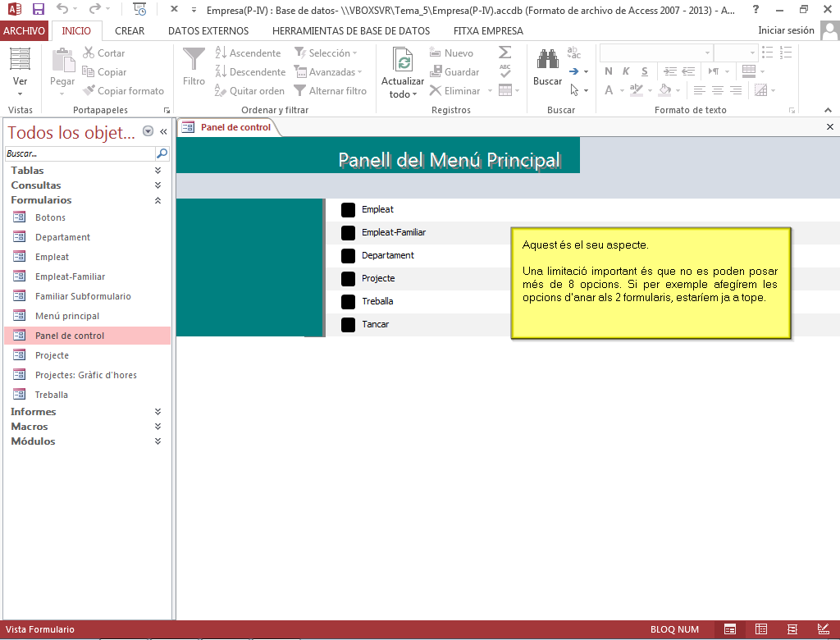Click the Empleat switchboard button
The width and height of the screenshot is (840, 640).
[348, 209]
